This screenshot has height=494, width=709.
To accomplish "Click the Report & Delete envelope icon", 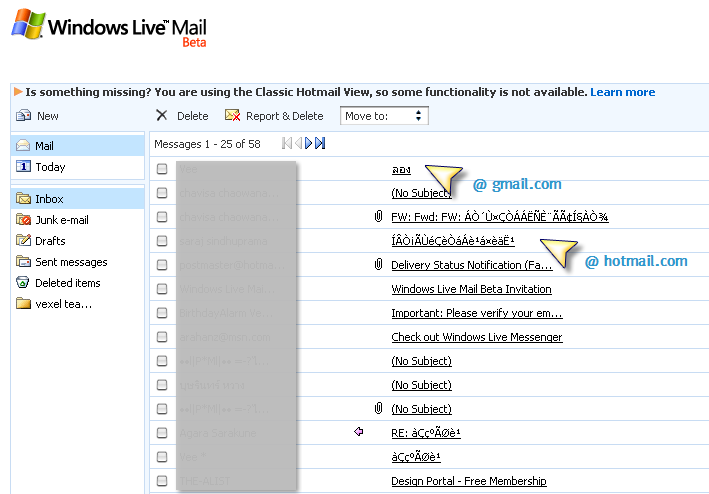I will (232, 116).
